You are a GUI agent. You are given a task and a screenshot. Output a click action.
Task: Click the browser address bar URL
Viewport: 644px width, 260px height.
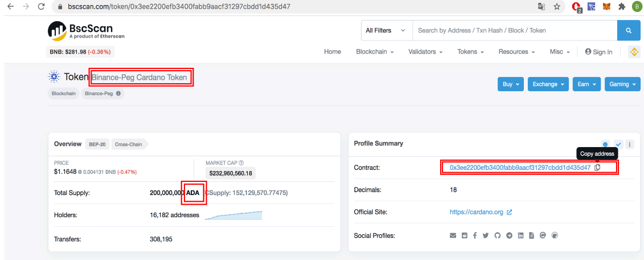[179, 7]
